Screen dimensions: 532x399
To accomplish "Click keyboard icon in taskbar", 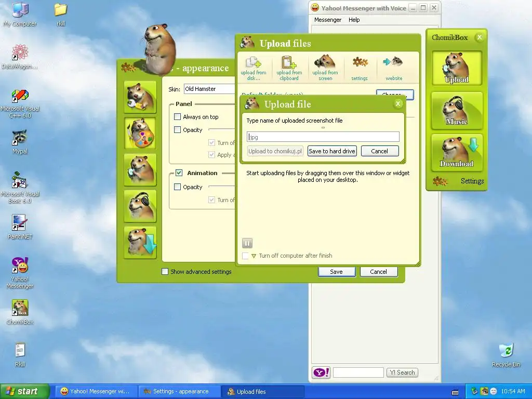I will [x=455, y=392].
